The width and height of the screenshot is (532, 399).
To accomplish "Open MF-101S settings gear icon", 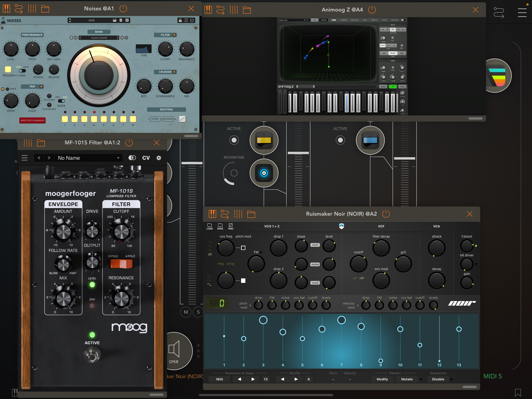I will pos(159,158).
